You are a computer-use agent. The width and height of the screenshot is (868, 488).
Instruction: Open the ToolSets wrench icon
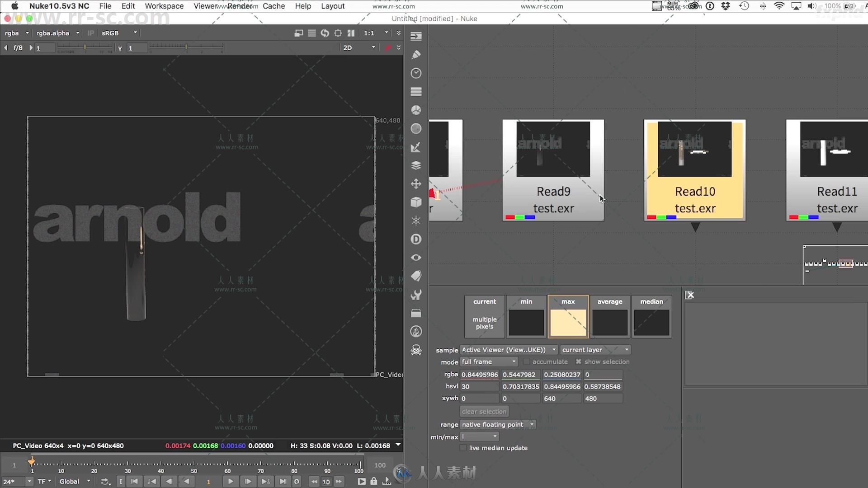click(x=416, y=295)
